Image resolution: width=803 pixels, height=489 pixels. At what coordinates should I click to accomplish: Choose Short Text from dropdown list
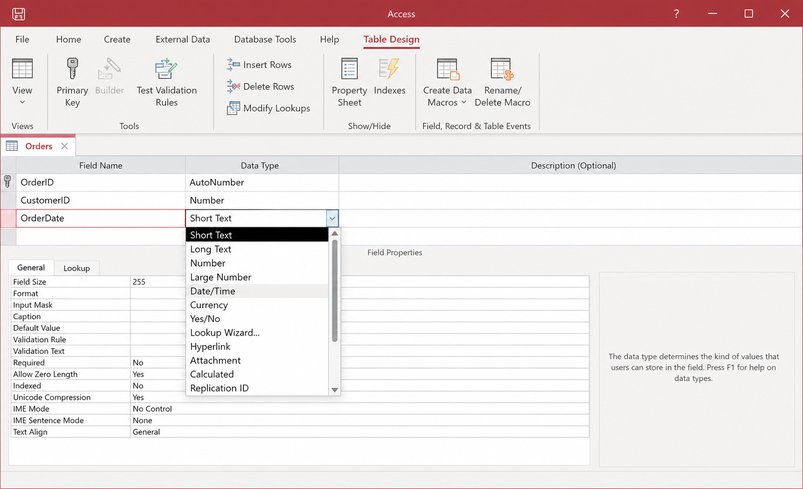[257, 235]
